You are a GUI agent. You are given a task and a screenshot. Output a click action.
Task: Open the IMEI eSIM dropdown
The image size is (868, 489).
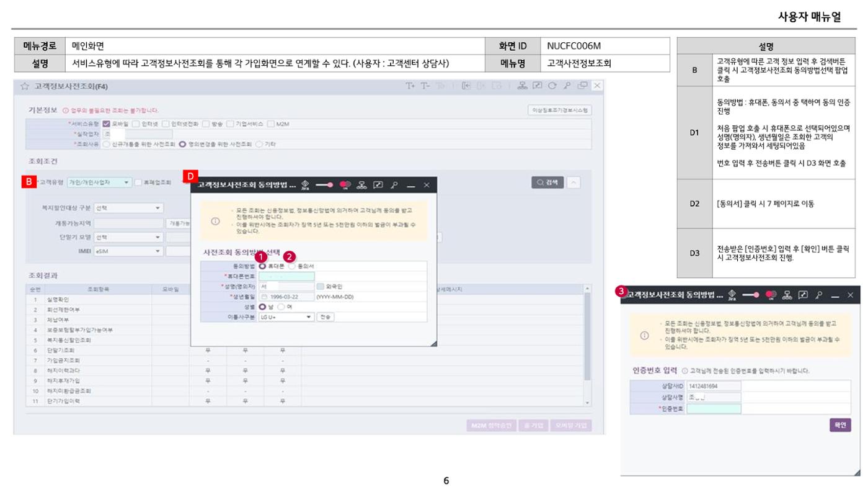pyautogui.click(x=129, y=251)
